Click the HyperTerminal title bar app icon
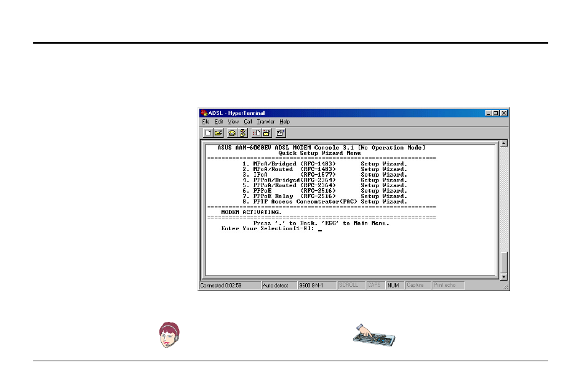This screenshot has height=392, width=587. click(x=204, y=113)
